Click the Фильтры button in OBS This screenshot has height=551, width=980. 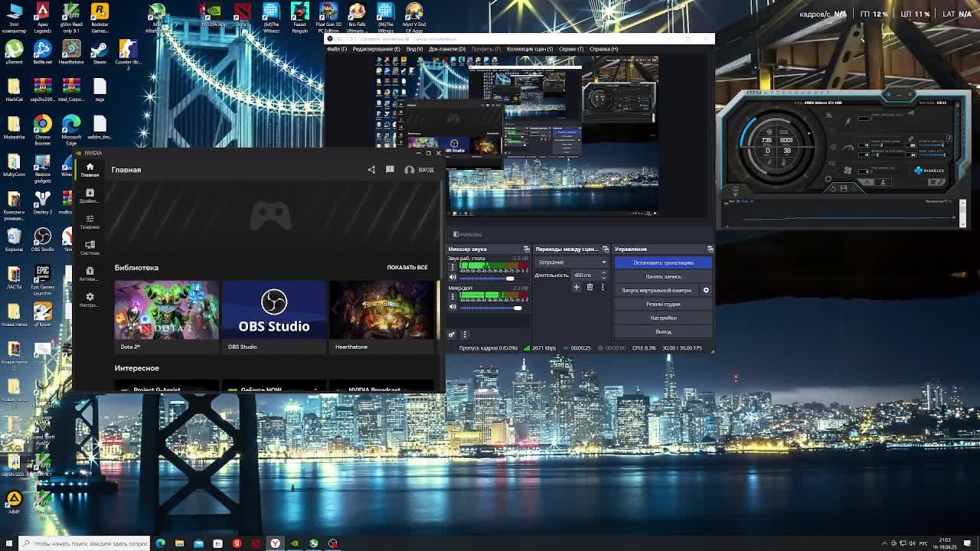point(468,234)
